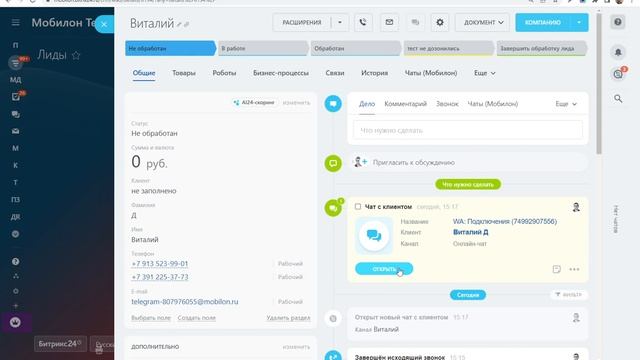Open the hamburger menu in left sidebar
The height and width of the screenshot is (360, 640).
pos(16,22)
